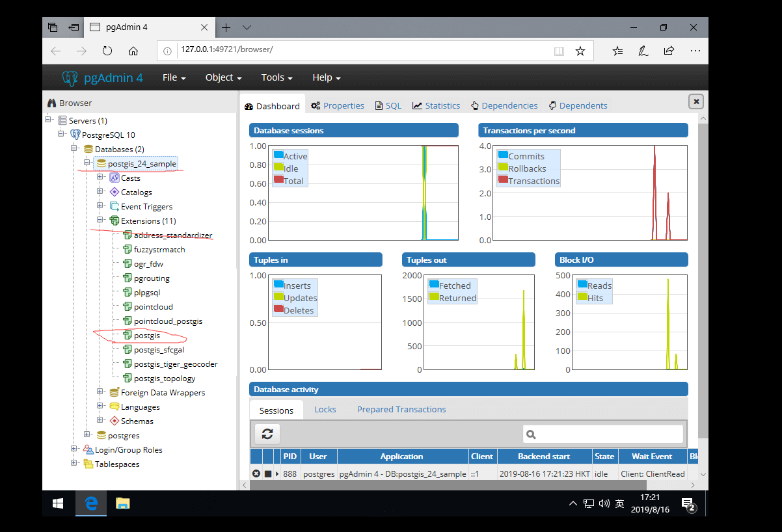Cancel active query for PID 888
Screen dimensions: 782x532
click(x=267, y=474)
